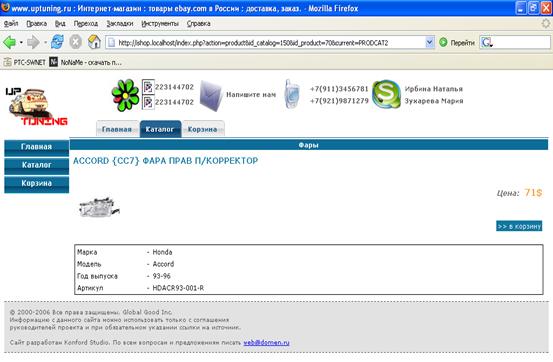Click the Google search engine icon

click(487, 43)
